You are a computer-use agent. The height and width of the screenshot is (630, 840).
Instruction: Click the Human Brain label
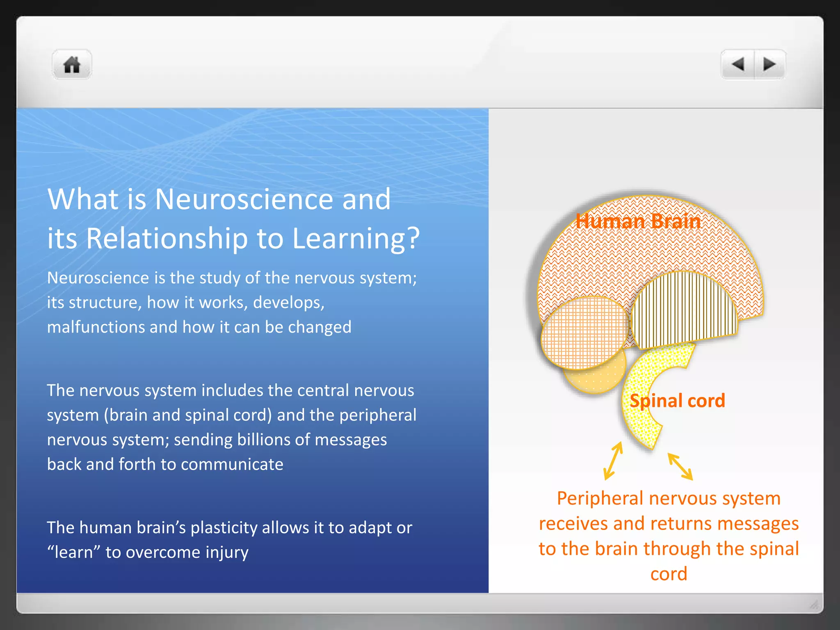638,221
